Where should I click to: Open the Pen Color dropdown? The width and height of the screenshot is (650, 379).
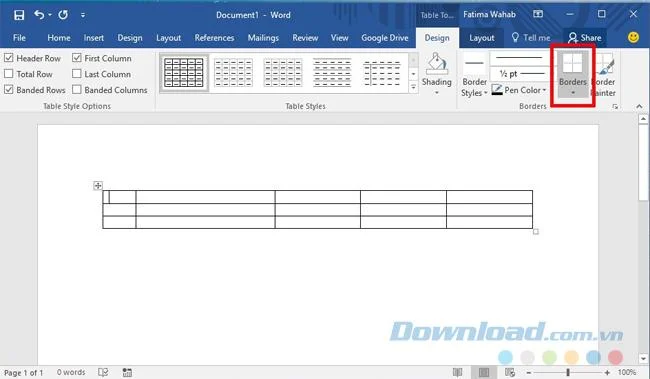[519, 90]
